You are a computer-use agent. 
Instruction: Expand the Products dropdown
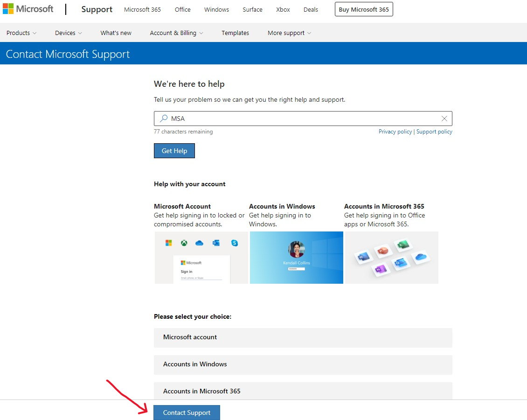21,33
